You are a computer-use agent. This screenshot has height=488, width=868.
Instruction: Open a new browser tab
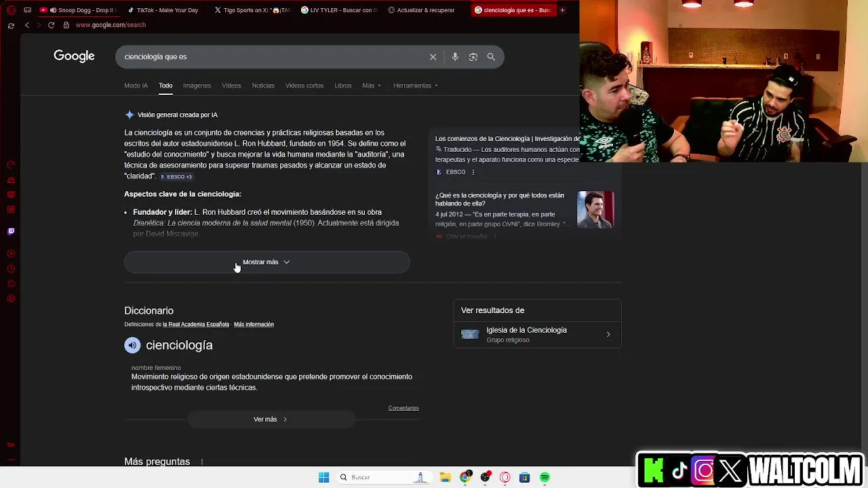click(562, 10)
